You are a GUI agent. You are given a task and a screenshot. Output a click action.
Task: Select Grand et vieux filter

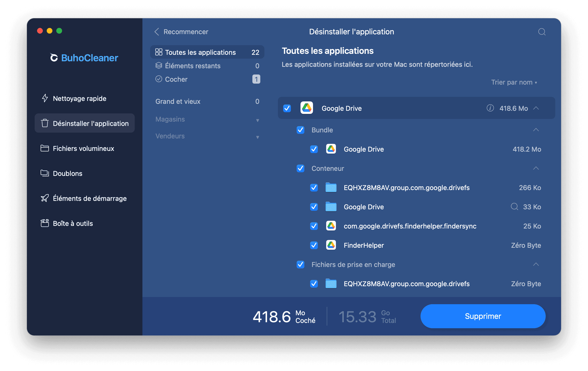207,101
